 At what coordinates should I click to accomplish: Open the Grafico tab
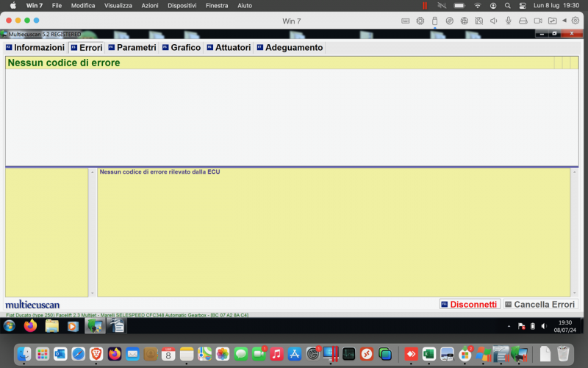181,47
